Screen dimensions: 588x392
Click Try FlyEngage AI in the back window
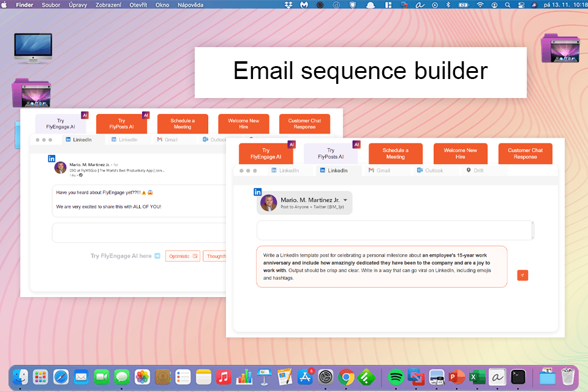(x=61, y=124)
